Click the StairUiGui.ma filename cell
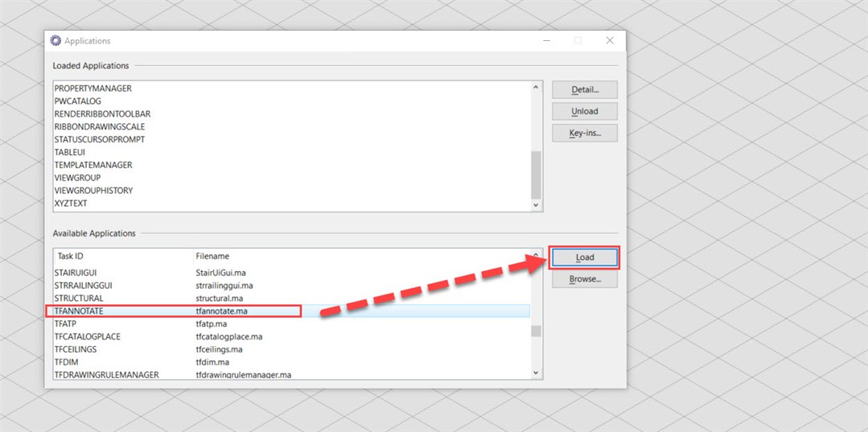Screen dimensions: 868x432 point(220,273)
